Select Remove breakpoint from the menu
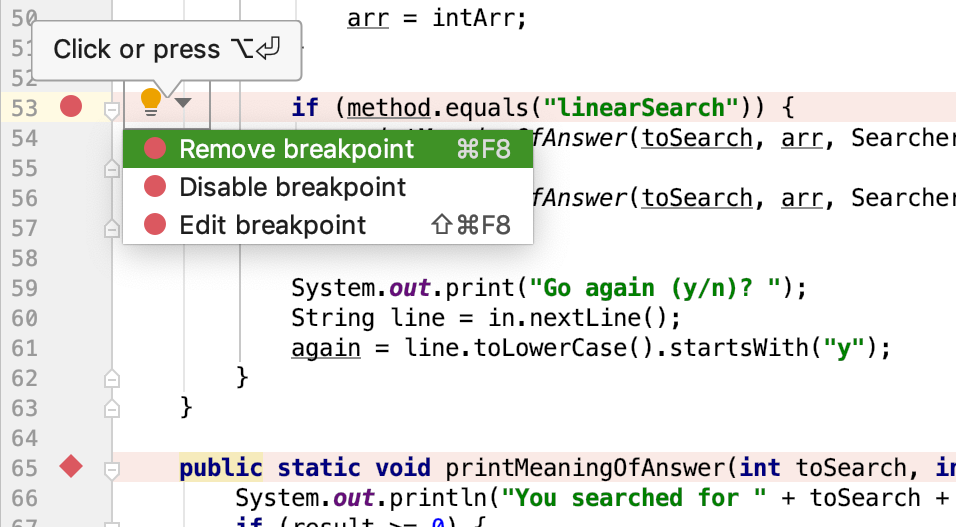The width and height of the screenshot is (956, 527). click(327, 149)
